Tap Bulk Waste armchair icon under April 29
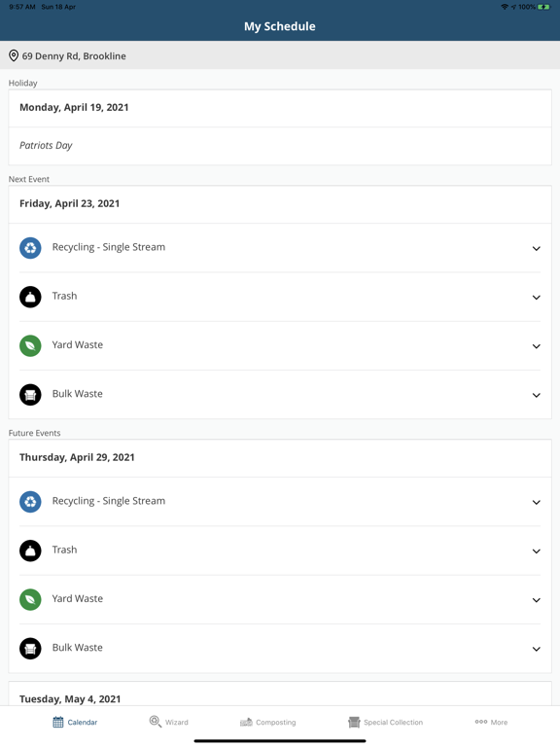This screenshot has width=560, height=747. tap(30, 649)
